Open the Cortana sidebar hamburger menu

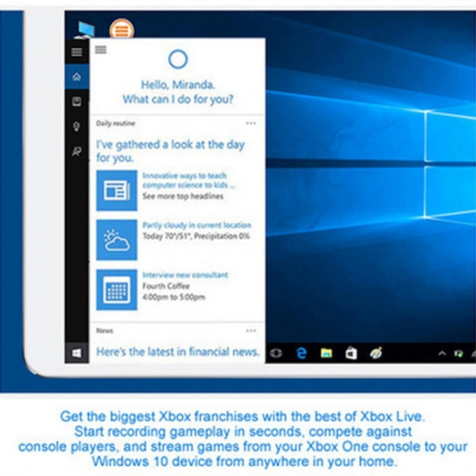[77, 52]
